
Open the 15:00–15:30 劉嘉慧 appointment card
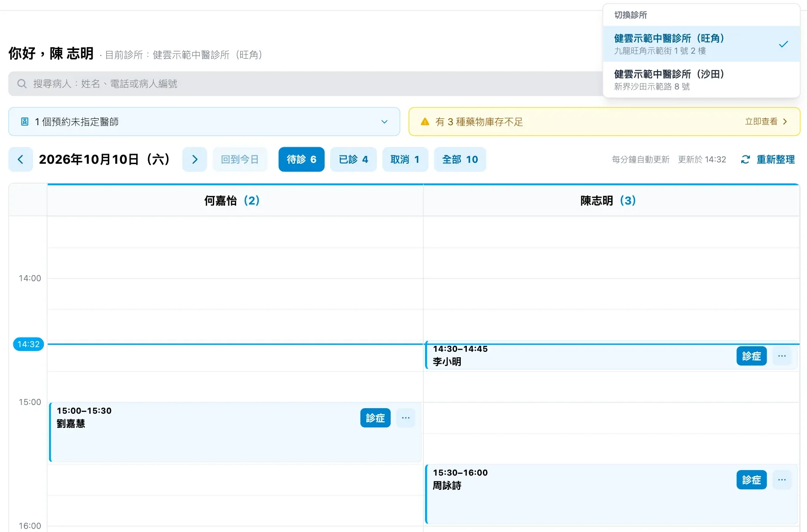235,432
